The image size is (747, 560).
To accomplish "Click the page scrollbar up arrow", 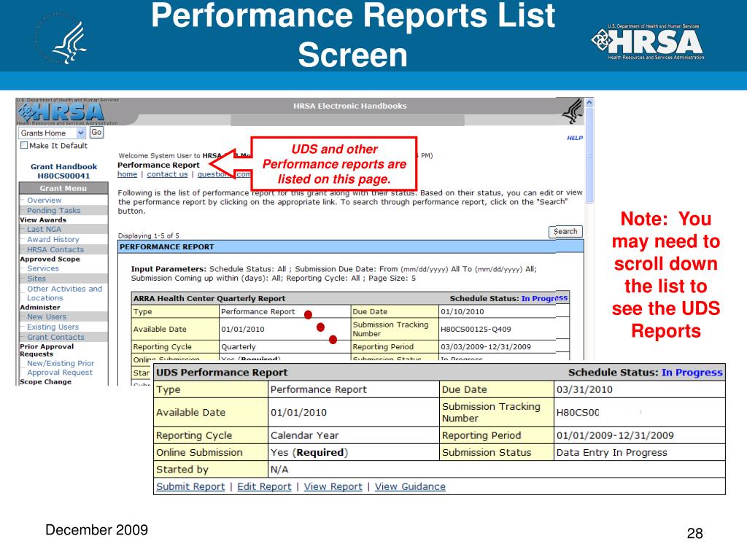I will tap(589, 102).
